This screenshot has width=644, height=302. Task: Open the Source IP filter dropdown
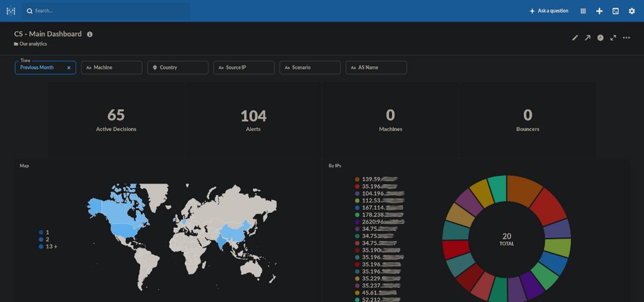point(244,67)
